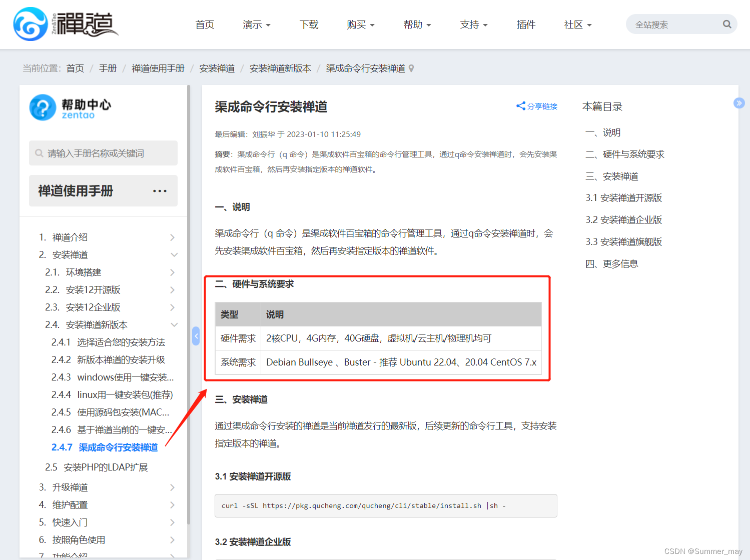Jump to 3.1 安装禅道开源版 in contents
The height and width of the screenshot is (560, 750).
624,198
